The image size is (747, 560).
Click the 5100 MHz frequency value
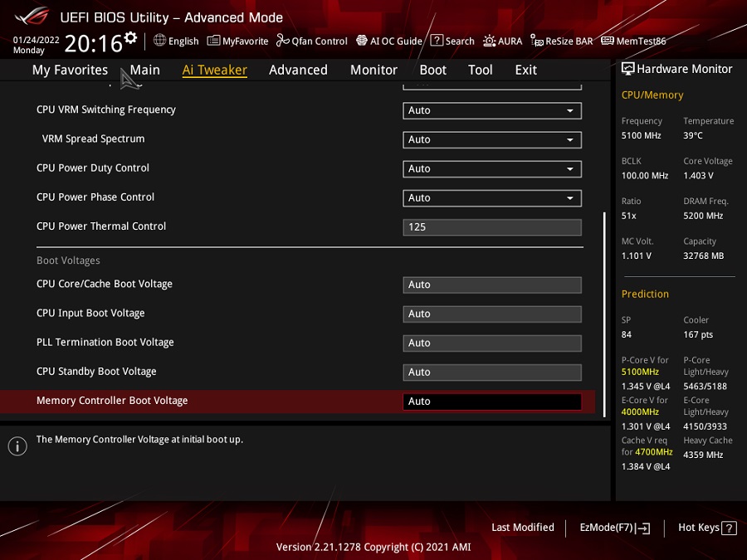pos(642,135)
